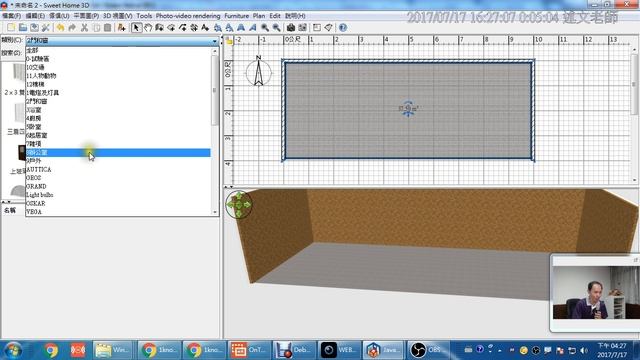Open the 3D view menu
This screenshot has width=640, height=360.
pos(118,16)
